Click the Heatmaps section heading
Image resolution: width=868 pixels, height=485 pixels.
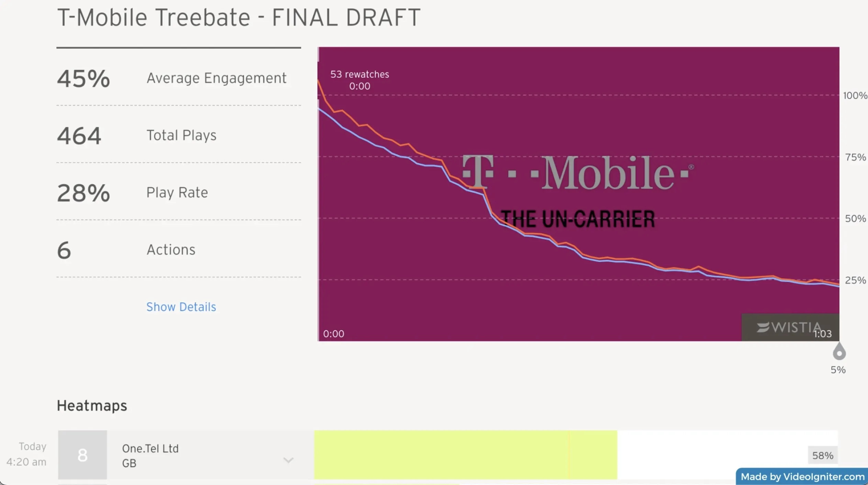pos(92,406)
